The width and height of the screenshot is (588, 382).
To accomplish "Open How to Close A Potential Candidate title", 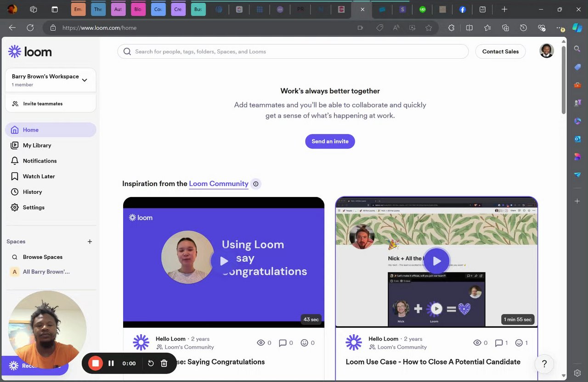I will tap(433, 362).
